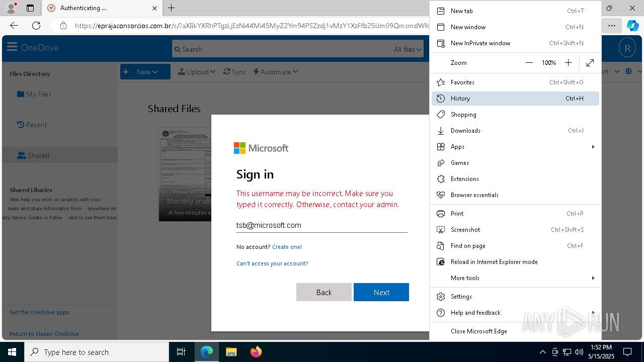Open Favorites from the menu
Viewport: 644px width, 362px height.
tap(515, 82)
